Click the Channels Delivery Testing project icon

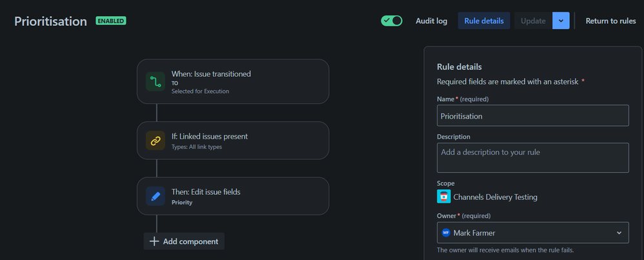pyautogui.click(x=443, y=196)
